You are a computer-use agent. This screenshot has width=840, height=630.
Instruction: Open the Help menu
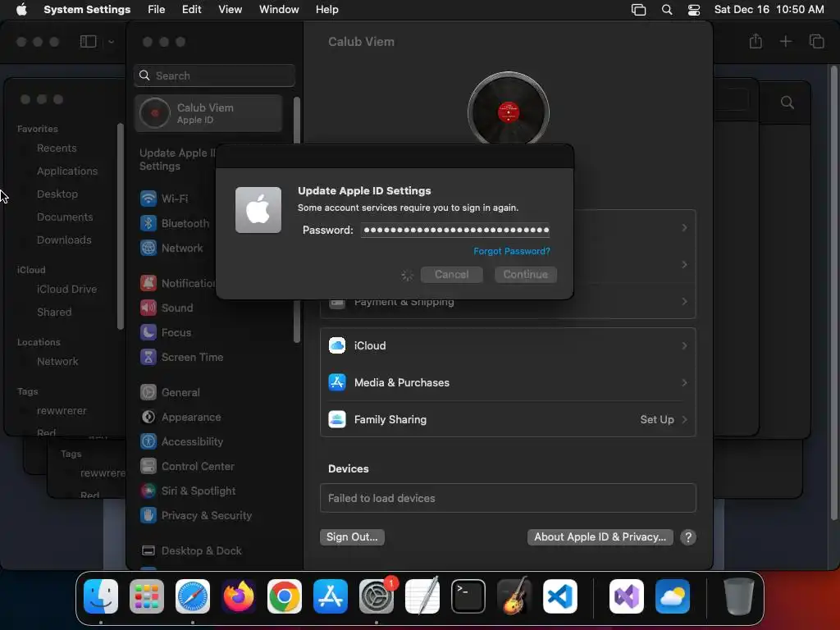(x=326, y=10)
